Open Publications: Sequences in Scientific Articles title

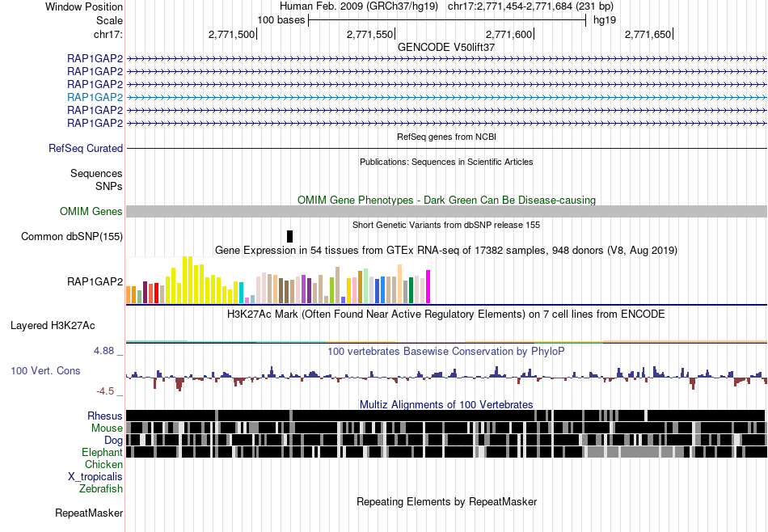click(x=446, y=162)
